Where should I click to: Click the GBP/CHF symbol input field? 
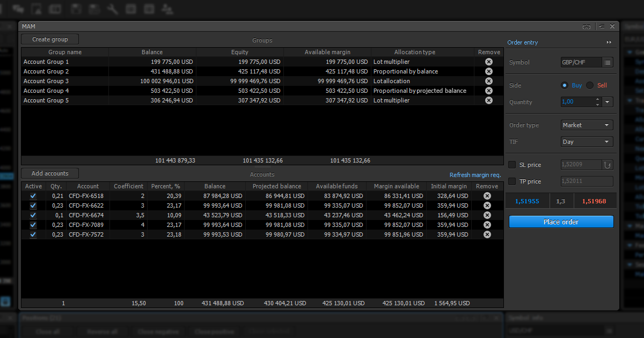tap(581, 62)
